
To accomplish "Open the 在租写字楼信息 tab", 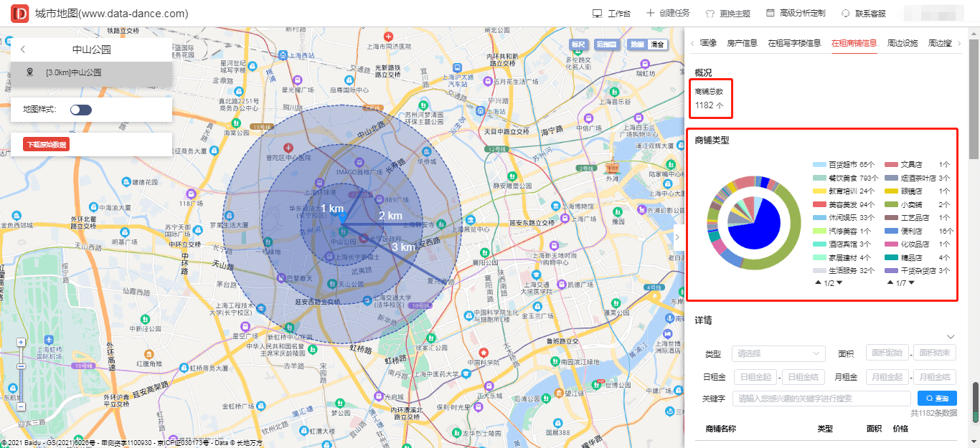I will [x=794, y=43].
